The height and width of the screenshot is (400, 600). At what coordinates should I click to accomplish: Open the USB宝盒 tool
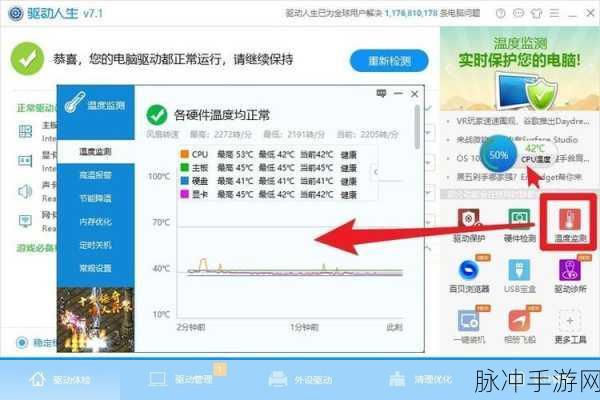point(519,276)
